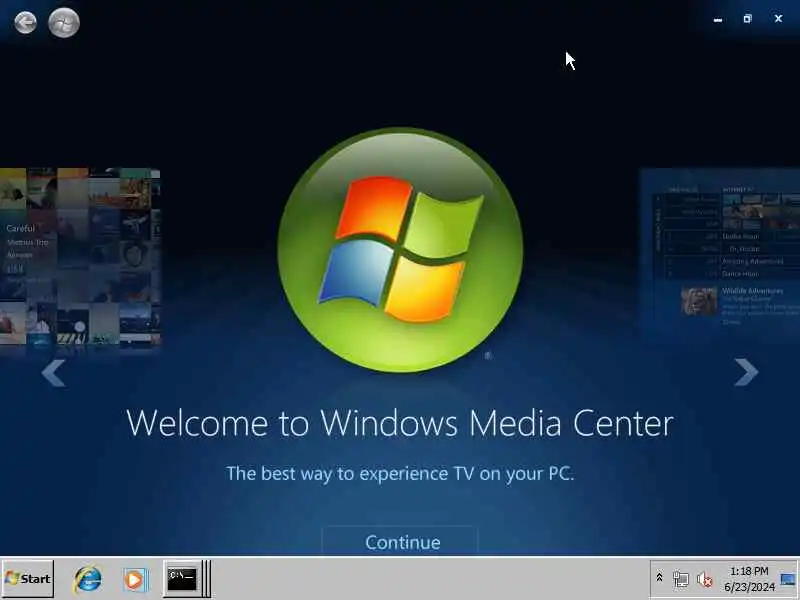Show hidden tray icons
800x600 pixels.
click(x=659, y=578)
